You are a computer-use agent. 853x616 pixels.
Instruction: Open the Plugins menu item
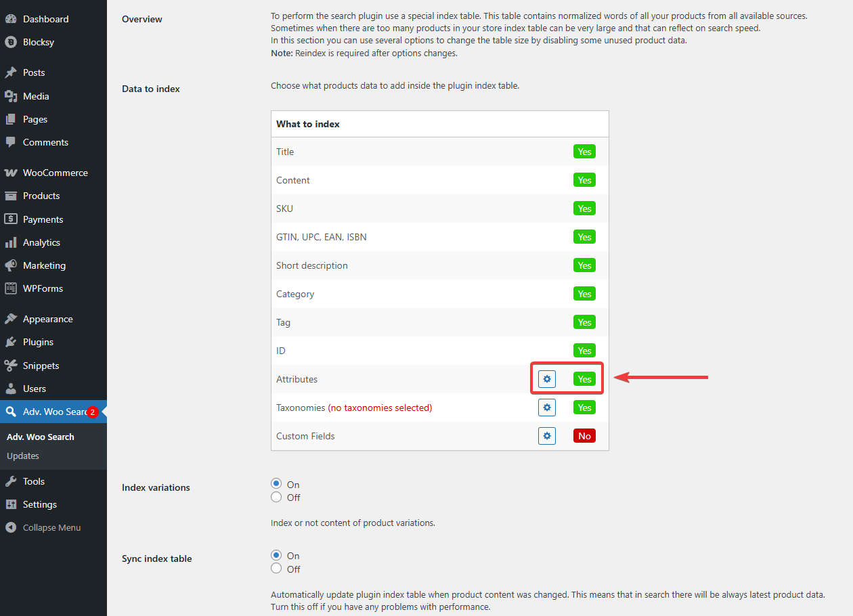38,342
